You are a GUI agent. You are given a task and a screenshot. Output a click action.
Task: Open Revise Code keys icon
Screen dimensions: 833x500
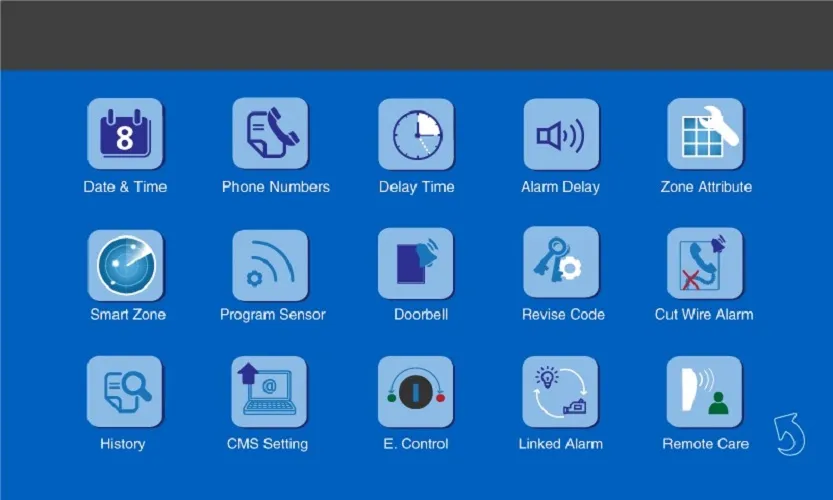coord(561,264)
